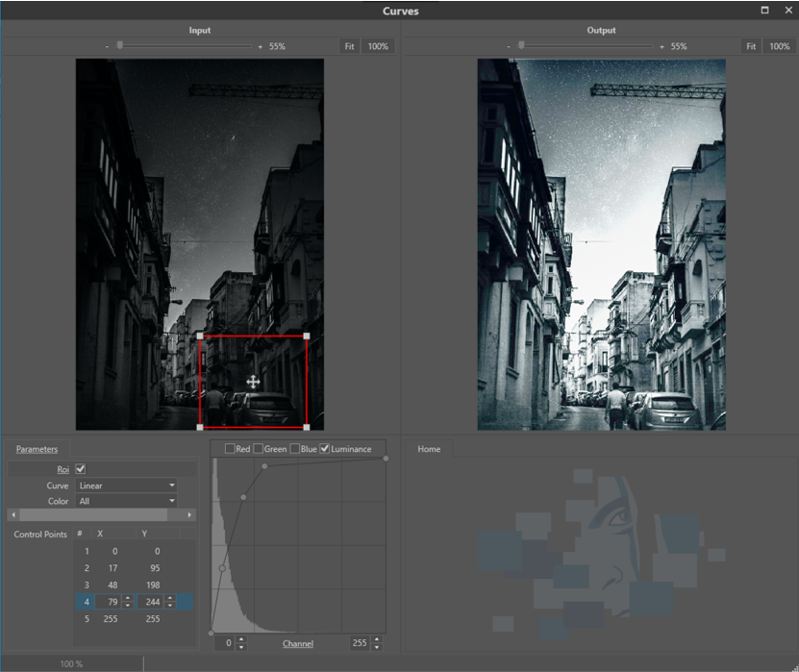
Task: Click the Output zoom-in plus icon
Action: [x=662, y=46]
